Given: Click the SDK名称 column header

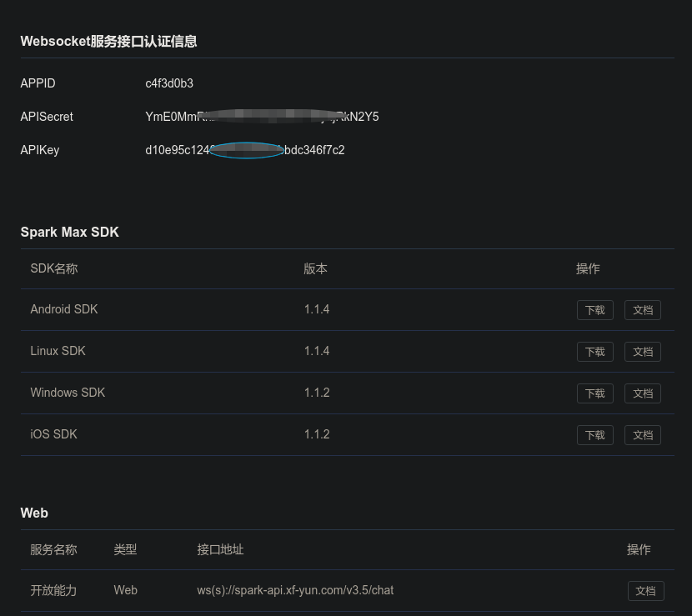Looking at the screenshot, I should coord(54,268).
